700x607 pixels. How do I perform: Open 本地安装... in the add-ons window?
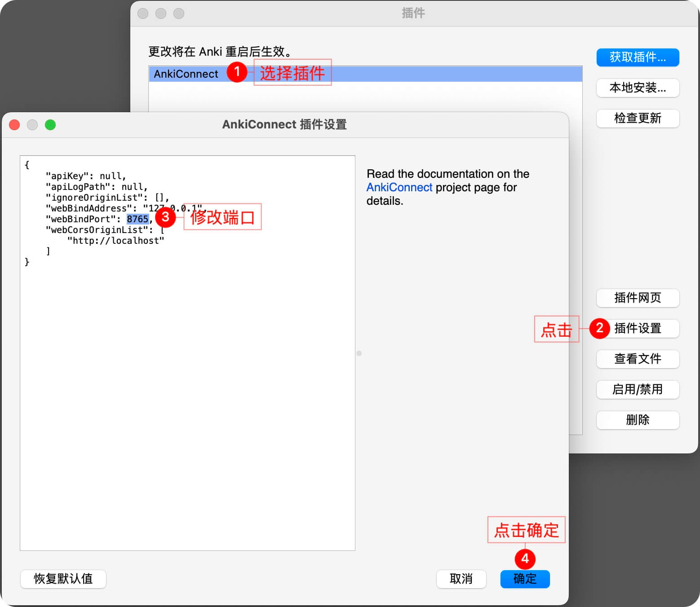(x=638, y=88)
